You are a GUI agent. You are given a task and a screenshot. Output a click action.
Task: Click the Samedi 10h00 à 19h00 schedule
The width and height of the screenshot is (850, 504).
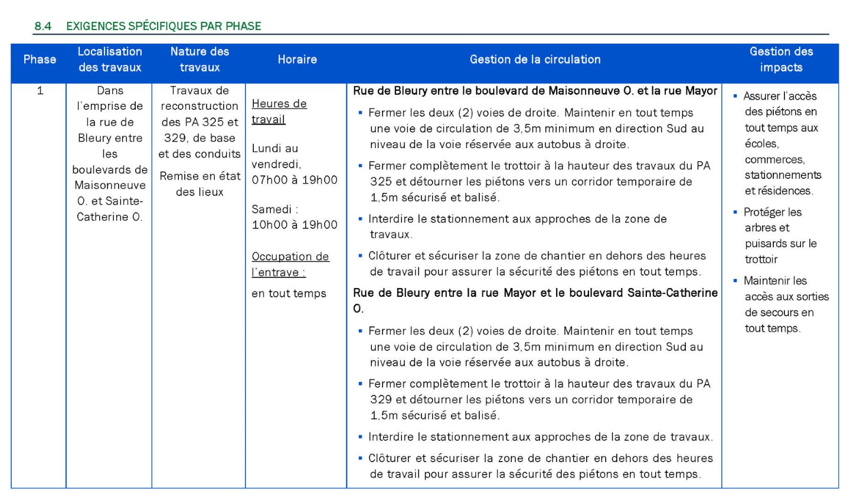pos(294,217)
